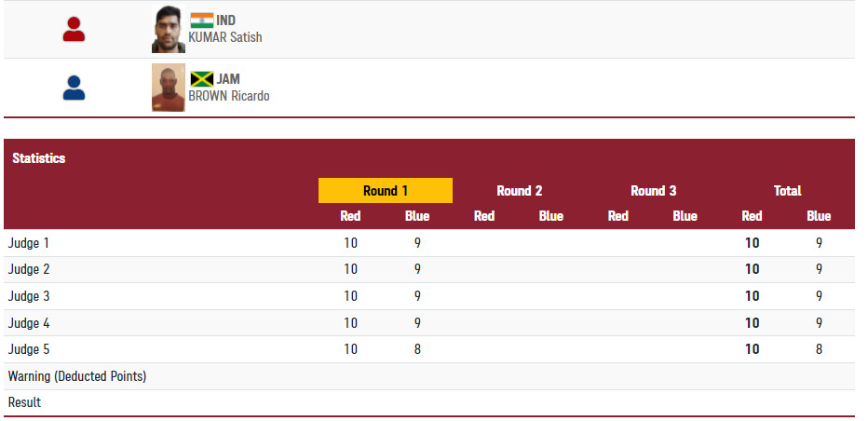Viewport: 868px width, 421px height.
Task: Open BROWN Ricardo athlete profile link
Action: 229,96
